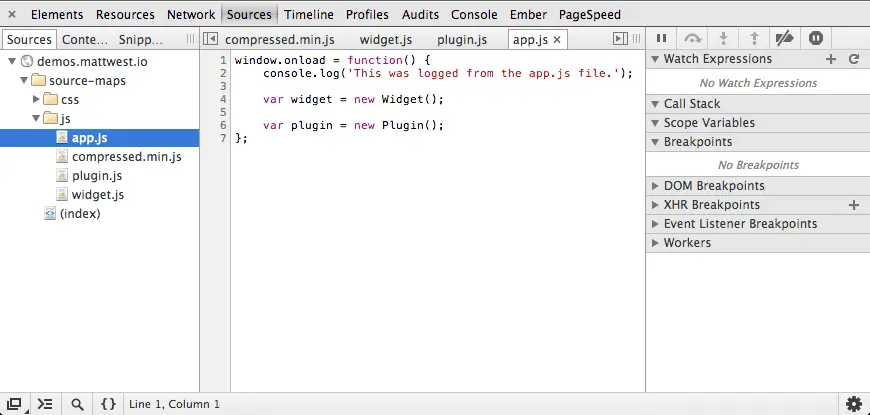The image size is (870, 415).
Task: Collapse the source-maps folder
Action: point(24,80)
